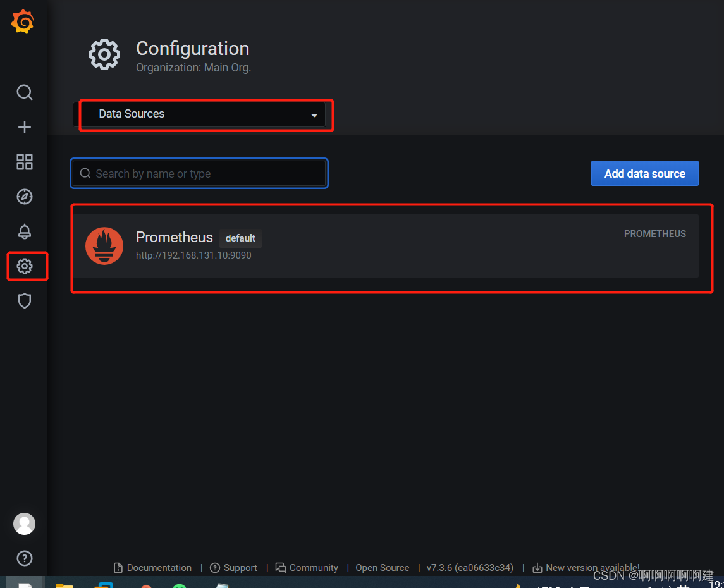
Task: Expand the Data Sources dropdown
Action: pos(199,114)
